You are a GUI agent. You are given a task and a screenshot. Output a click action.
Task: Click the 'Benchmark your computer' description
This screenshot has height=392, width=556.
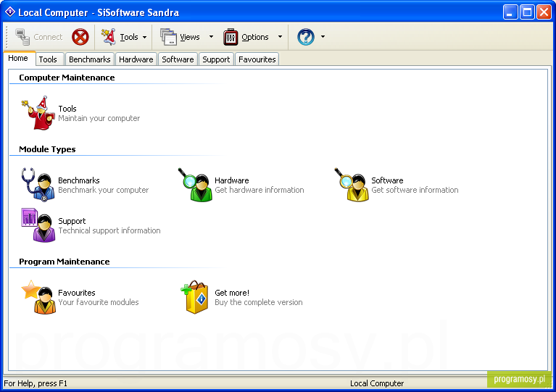[x=103, y=190]
